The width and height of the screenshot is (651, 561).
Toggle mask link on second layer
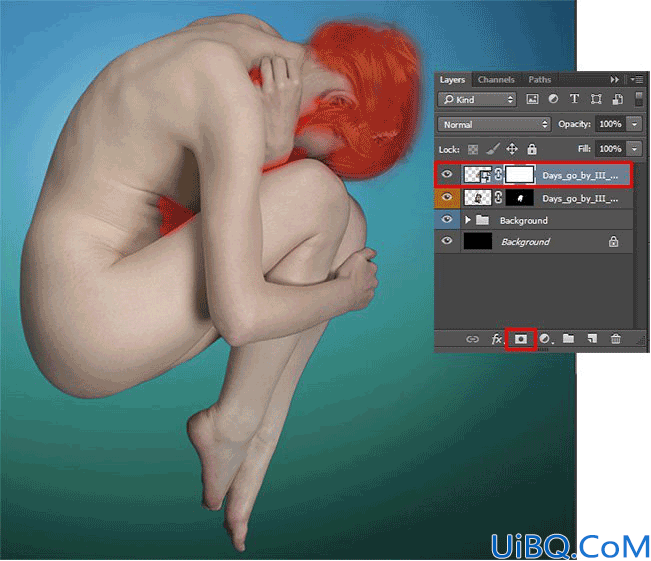[x=498, y=198]
